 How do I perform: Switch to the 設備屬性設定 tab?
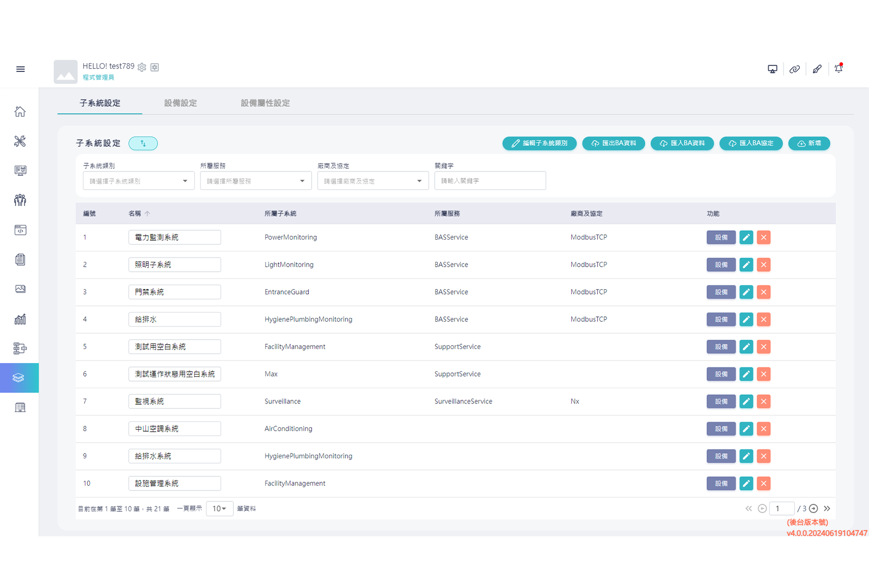point(265,103)
